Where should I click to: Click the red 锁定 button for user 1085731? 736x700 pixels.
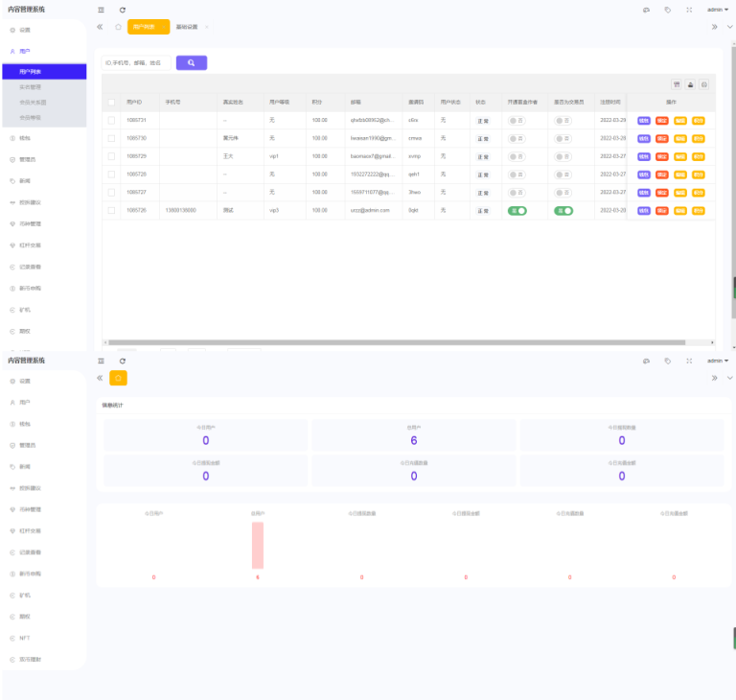662,120
